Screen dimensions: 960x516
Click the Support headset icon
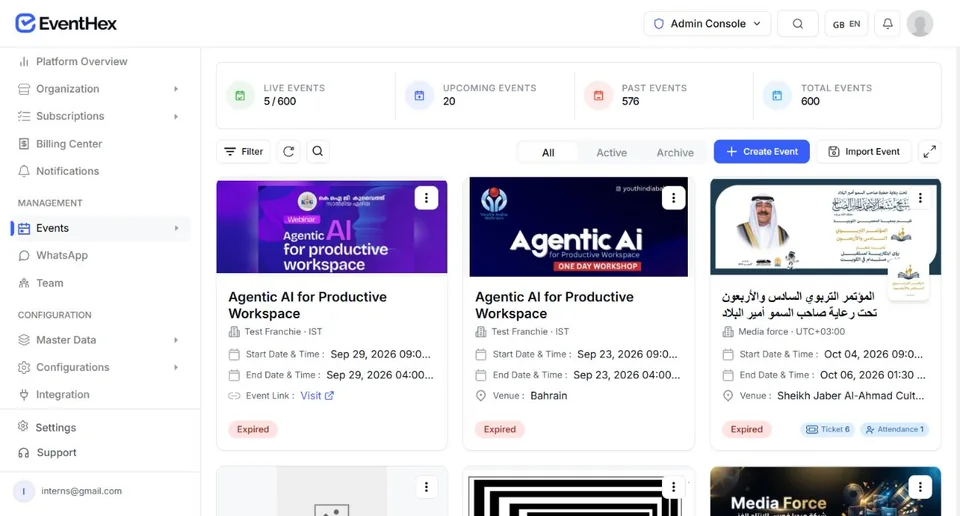point(24,453)
